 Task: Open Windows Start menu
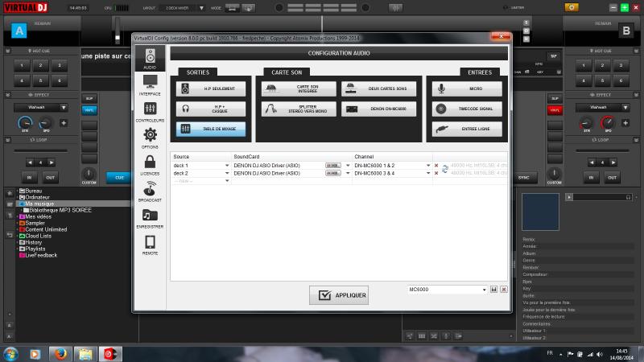click(10, 354)
